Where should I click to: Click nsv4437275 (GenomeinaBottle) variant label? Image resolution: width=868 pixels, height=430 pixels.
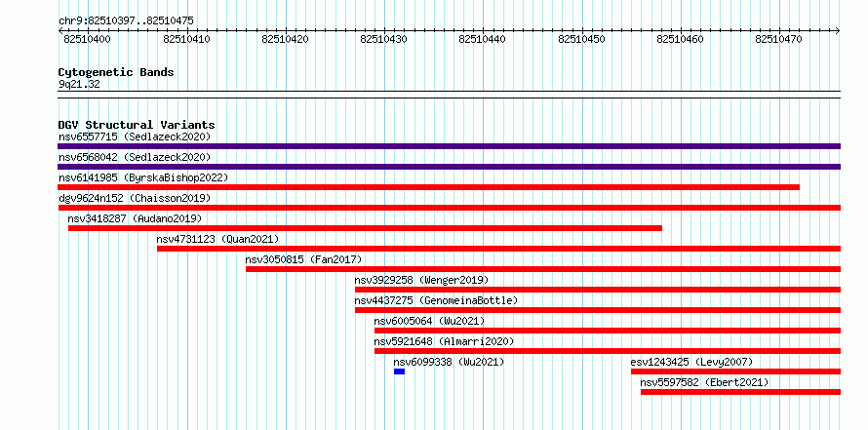click(436, 300)
